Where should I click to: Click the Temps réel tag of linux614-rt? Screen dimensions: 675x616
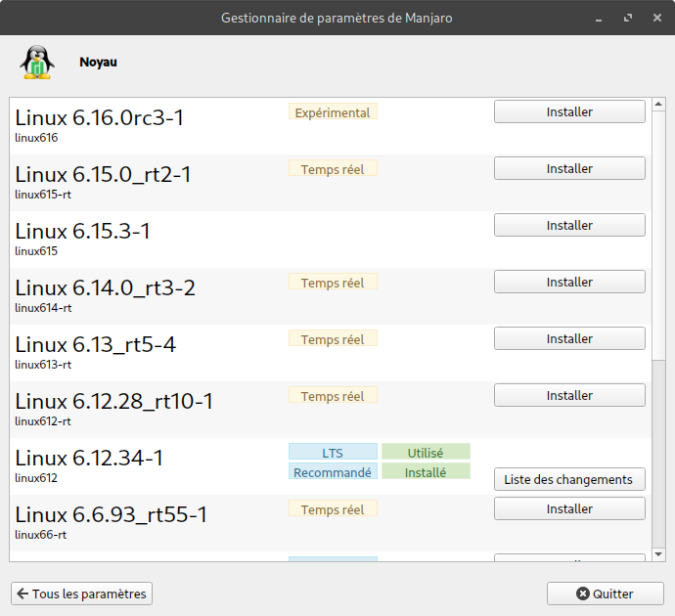333,283
